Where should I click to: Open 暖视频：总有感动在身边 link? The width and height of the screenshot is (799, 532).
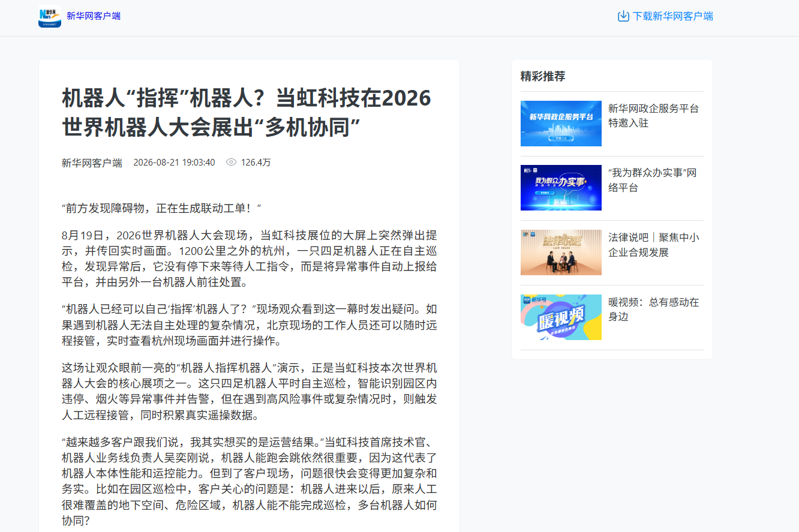654,309
